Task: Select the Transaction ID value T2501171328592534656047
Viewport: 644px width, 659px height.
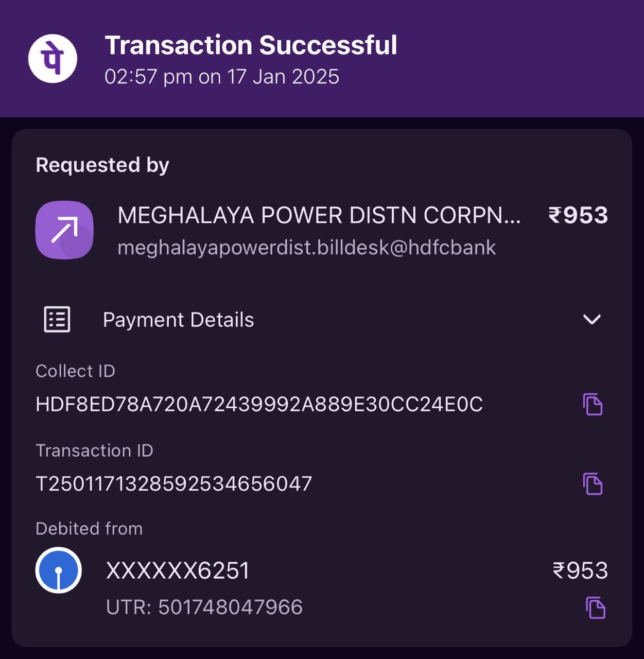Action: [174, 483]
